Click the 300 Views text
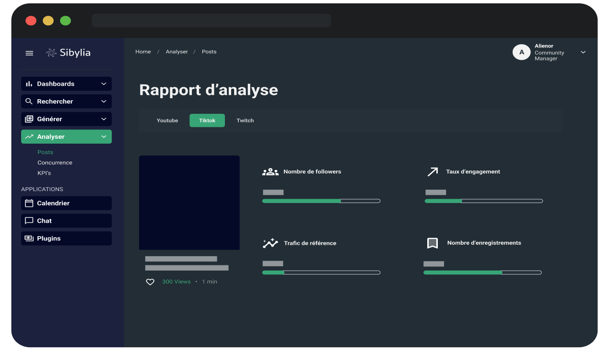This screenshot has width=609, height=364. pos(176,282)
